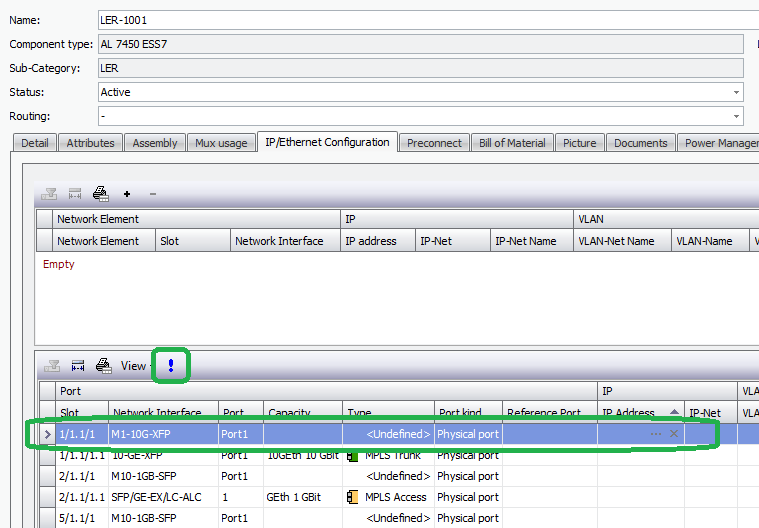Click the Reference Port column header
This screenshot has height=528, width=759.
pyautogui.click(x=550, y=412)
